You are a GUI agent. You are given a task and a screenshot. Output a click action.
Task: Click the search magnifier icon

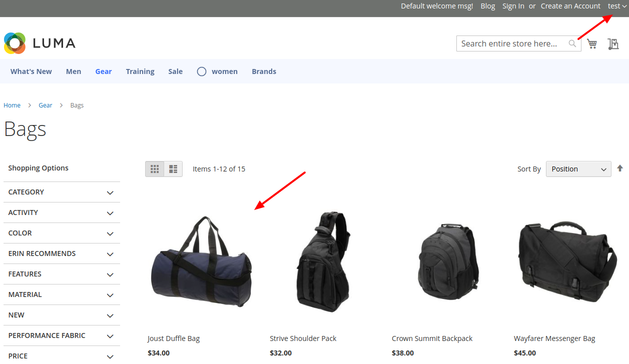click(x=572, y=43)
